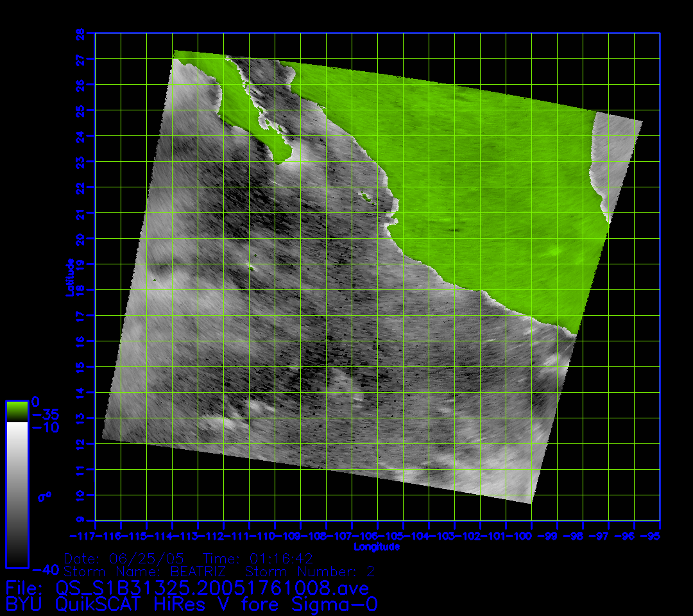Select the Latitude axis title
The image size is (693, 616).
(x=69, y=277)
